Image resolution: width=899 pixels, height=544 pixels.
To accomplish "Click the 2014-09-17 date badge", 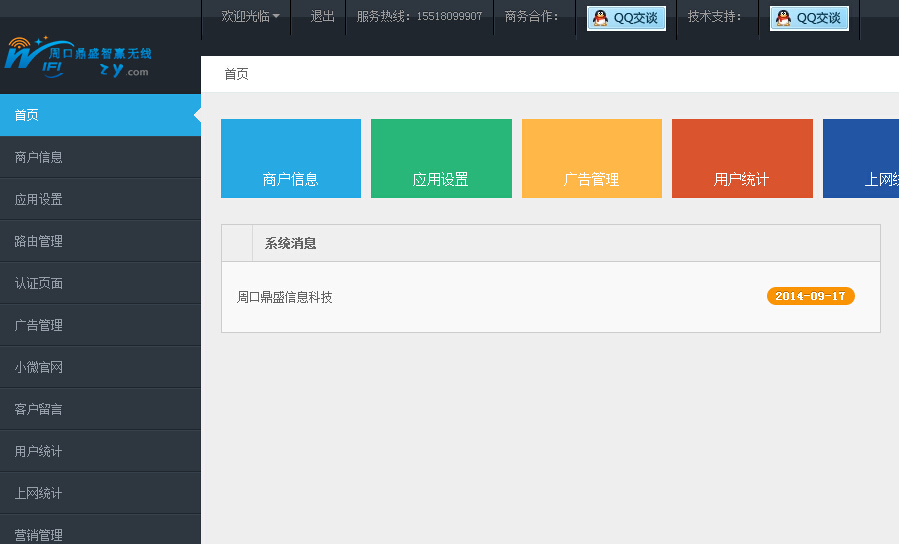I will point(810,296).
